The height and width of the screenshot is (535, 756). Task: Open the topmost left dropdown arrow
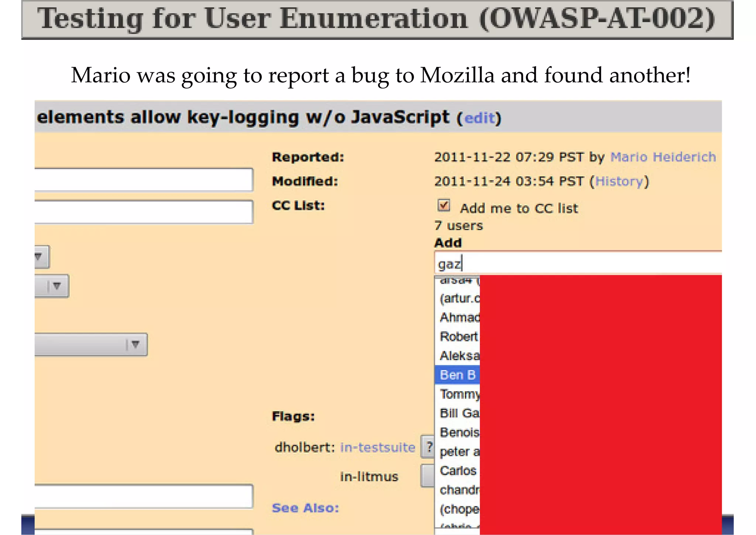coord(39,257)
